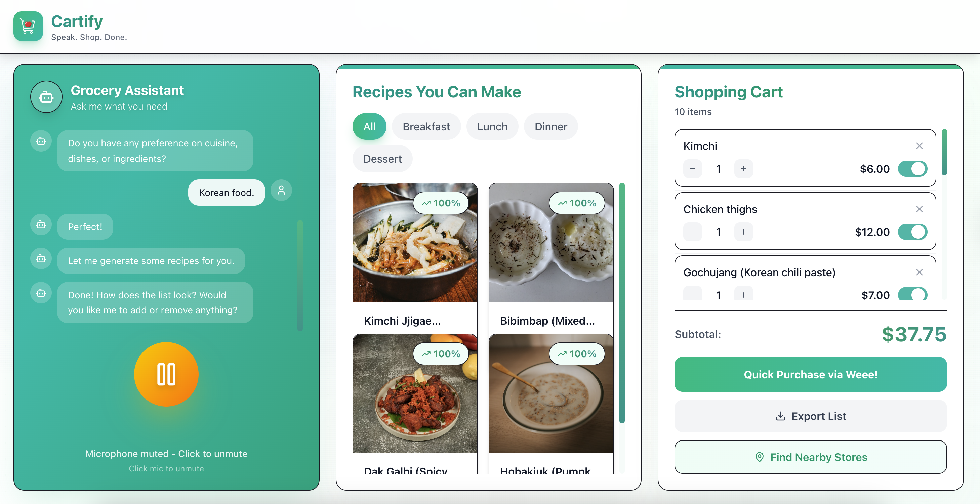Remove Gochujang from the cart
This screenshot has width=980, height=504.
(x=919, y=272)
